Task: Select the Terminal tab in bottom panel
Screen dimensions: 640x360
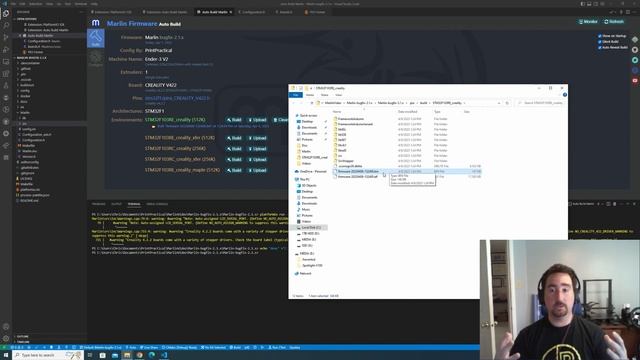Action: tap(134, 204)
